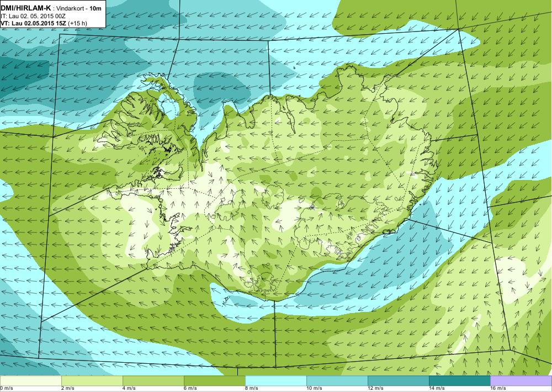Click the 8–10 m/s light cyan legend swatch
This screenshot has width=552, height=392.
[x=275, y=381]
